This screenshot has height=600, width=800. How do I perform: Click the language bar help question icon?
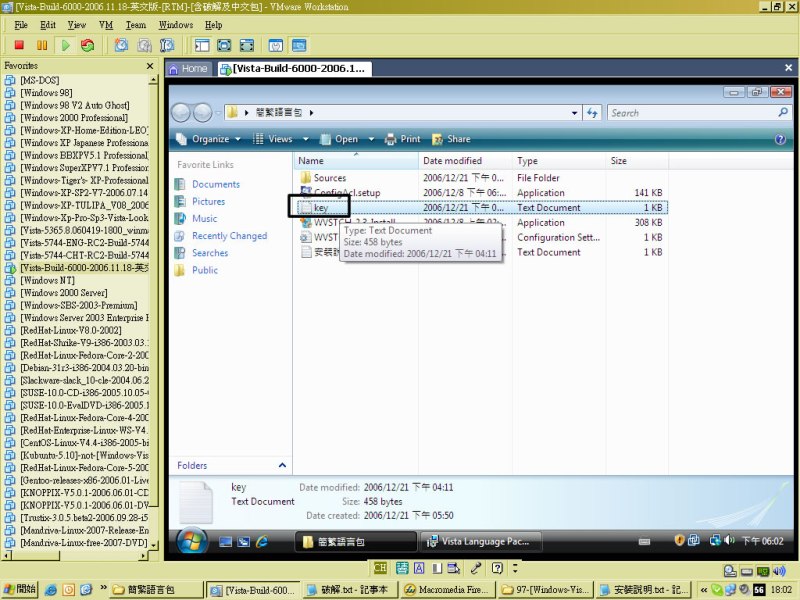pos(497,568)
